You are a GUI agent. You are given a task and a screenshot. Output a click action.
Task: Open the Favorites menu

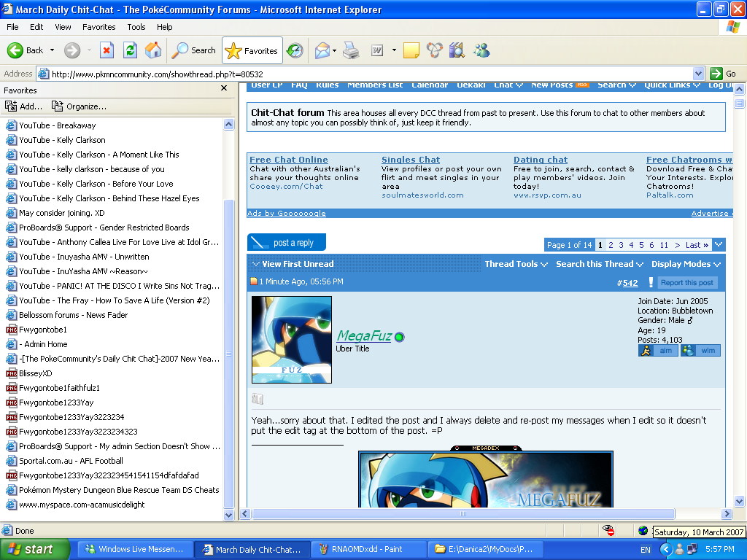click(x=98, y=27)
